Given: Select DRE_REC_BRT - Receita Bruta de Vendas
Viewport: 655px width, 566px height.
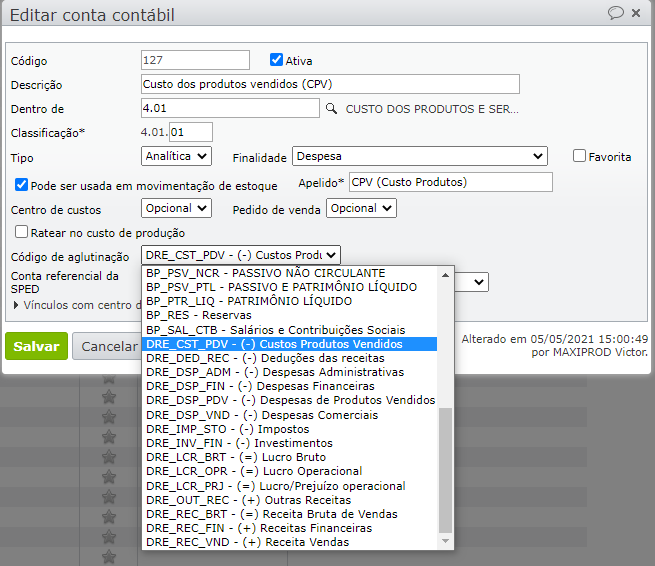Looking at the screenshot, I should point(289,514).
